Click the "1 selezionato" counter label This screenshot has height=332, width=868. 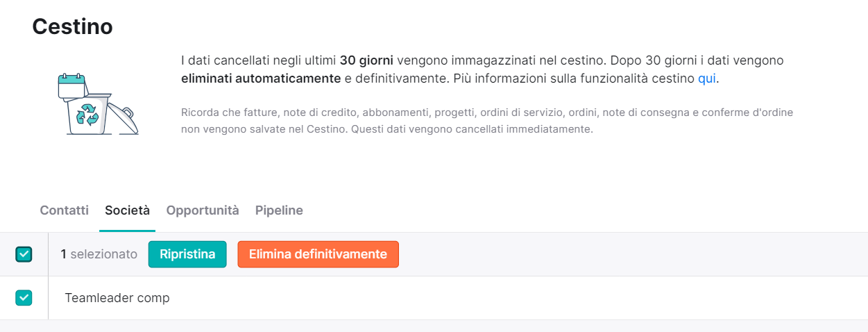[x=99, y=254]
